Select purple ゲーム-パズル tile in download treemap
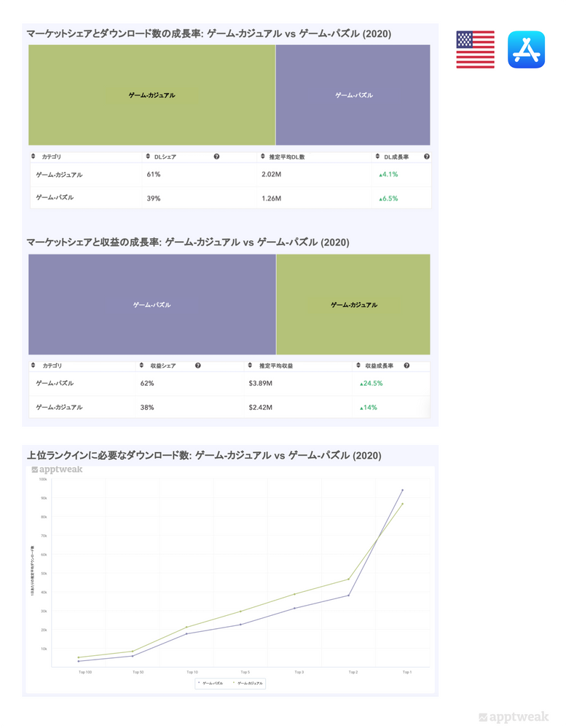566x728 pixels. point(353,95)
